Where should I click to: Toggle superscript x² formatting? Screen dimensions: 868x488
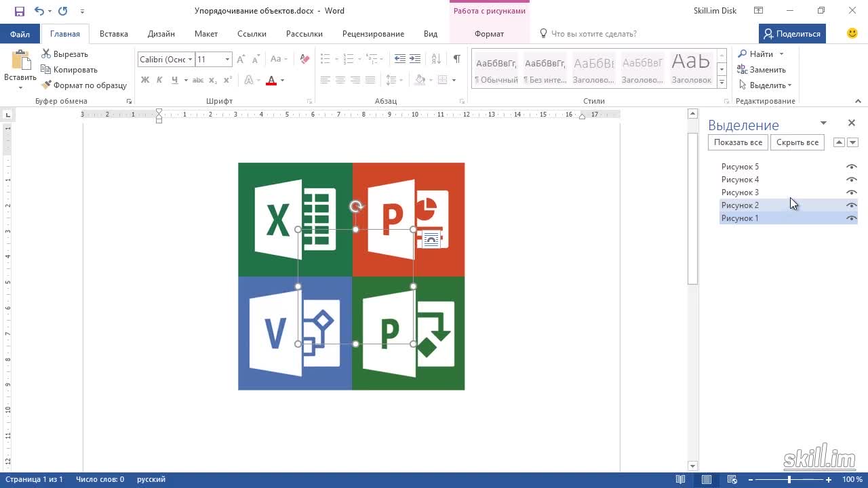228,80
